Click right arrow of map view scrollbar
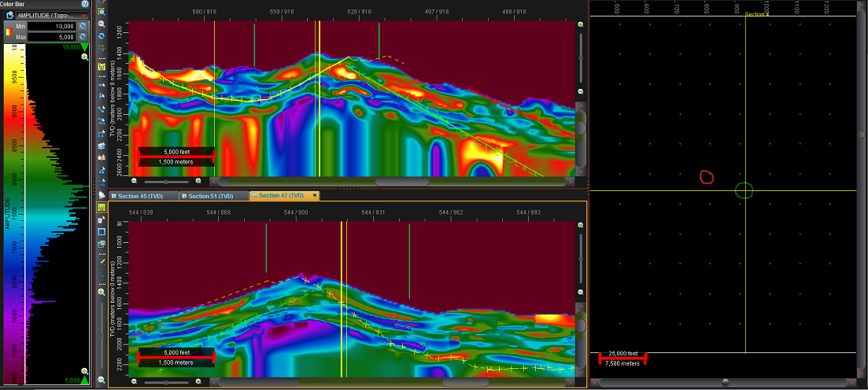Screen dimensions: 868x390 click(x=852, y=382)
